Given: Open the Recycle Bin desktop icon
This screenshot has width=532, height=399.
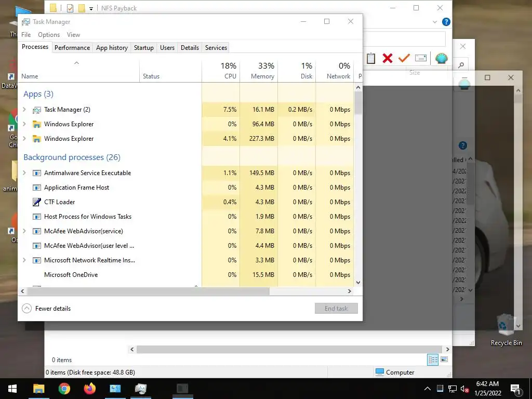Looking at the screenshot, I should pos(506,329).
